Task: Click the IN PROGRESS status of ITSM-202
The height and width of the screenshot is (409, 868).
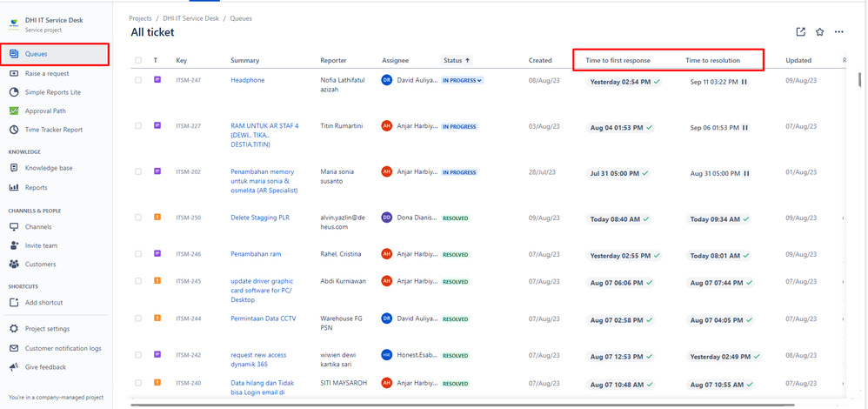Action: [459, 172]
